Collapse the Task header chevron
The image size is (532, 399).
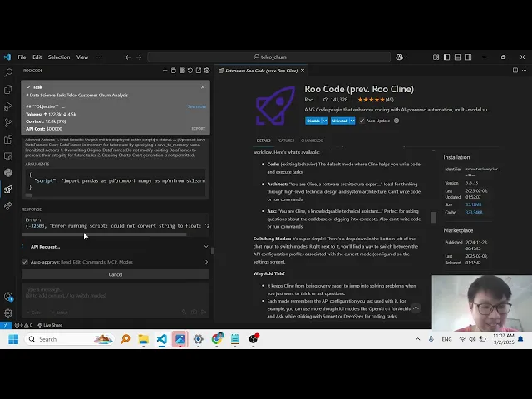tap(28, 87)
